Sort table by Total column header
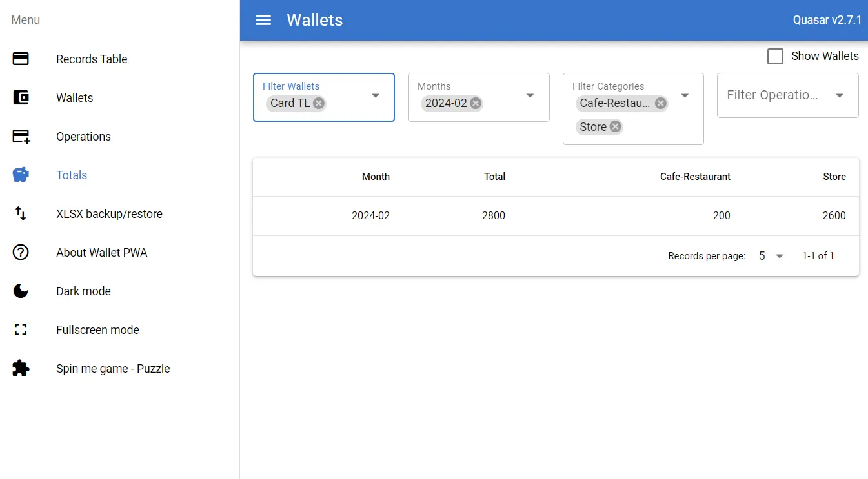This screenshot has height=479, width=868. point(494,177)
